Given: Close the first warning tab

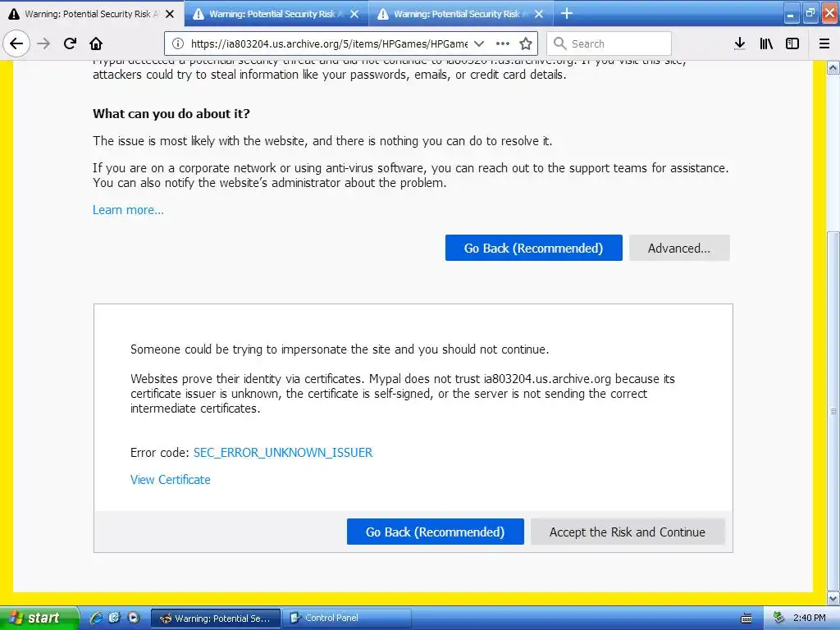Looking at the screenshot, I should click(x=170, y=14).
